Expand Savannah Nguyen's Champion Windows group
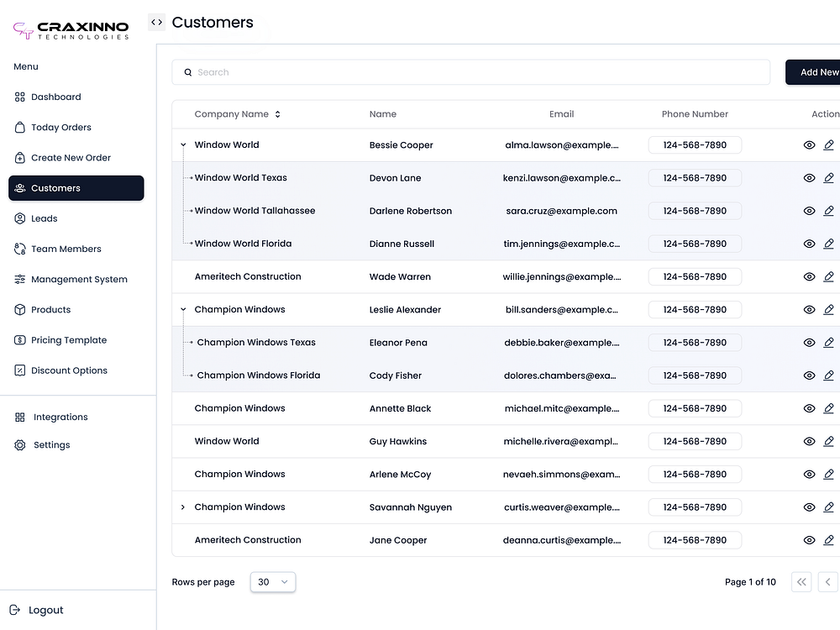This screenshot has height=630, width=840. coord(182,507)
